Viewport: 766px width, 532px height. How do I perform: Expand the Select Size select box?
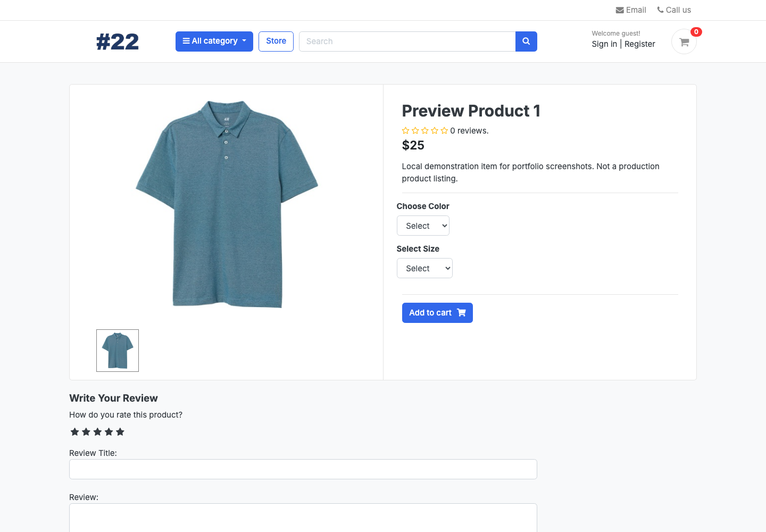click(x=424, y=268)
